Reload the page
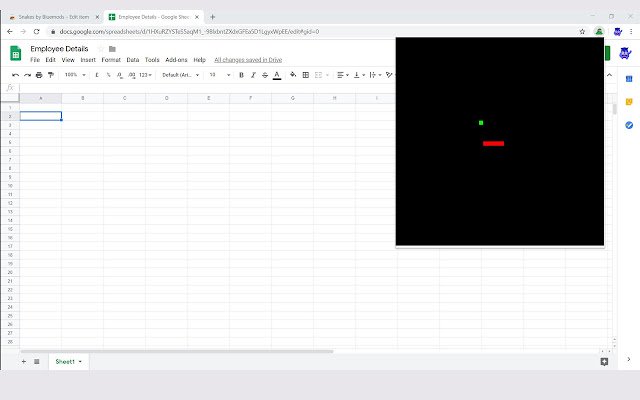 coord(36,31)
